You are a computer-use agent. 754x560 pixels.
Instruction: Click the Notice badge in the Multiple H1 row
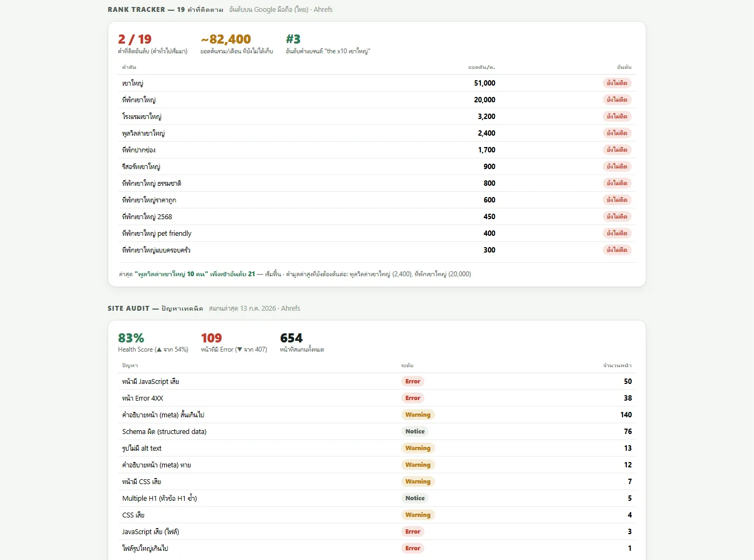point(415,498)
